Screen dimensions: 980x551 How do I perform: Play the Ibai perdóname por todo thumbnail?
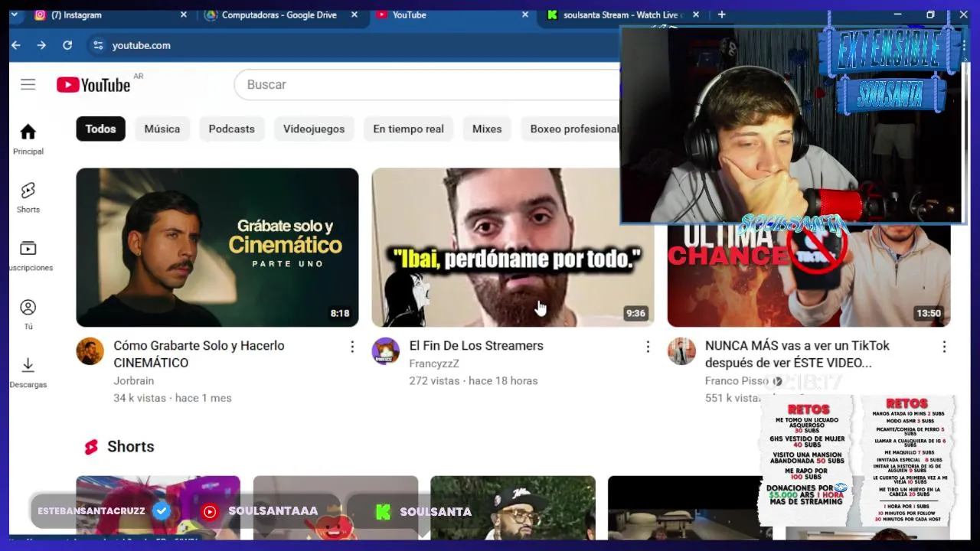pyautogui.click(x=513, y=247)
